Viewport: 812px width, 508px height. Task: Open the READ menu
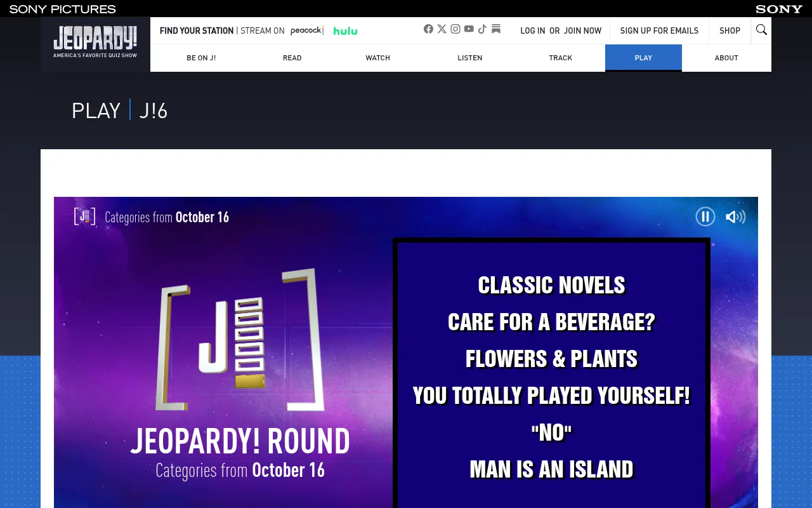click(292, 58)
